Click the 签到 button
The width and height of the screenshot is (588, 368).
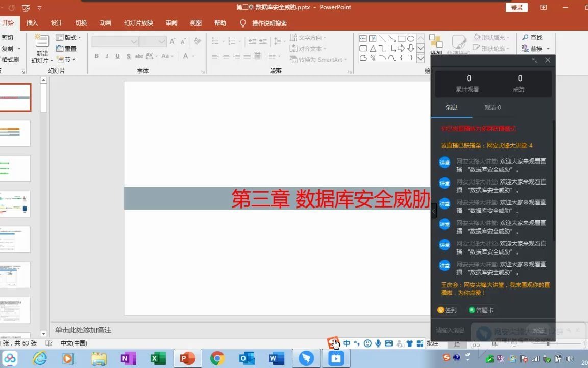[447, 310]
